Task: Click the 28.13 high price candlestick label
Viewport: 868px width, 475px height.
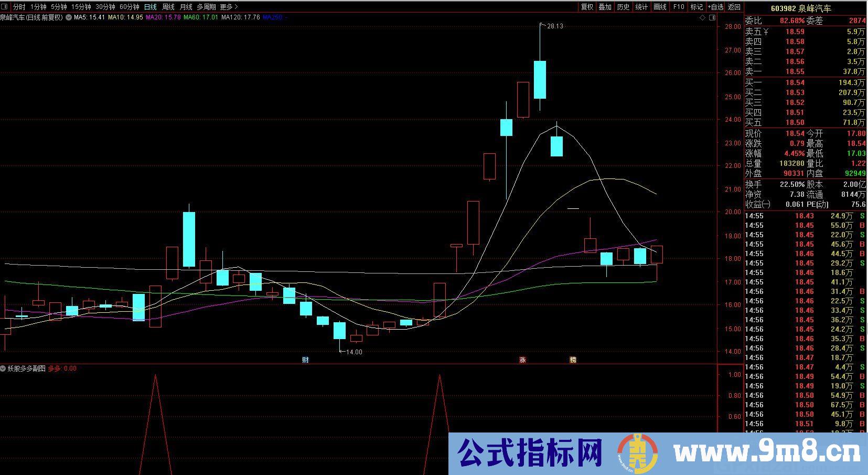Action: [555, 26]
